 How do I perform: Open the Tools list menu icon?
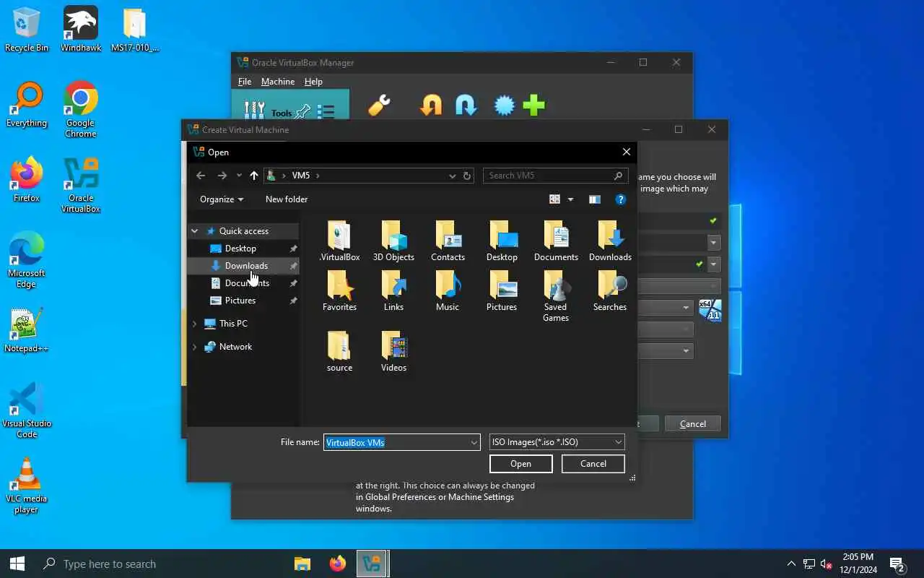[326, 112]
